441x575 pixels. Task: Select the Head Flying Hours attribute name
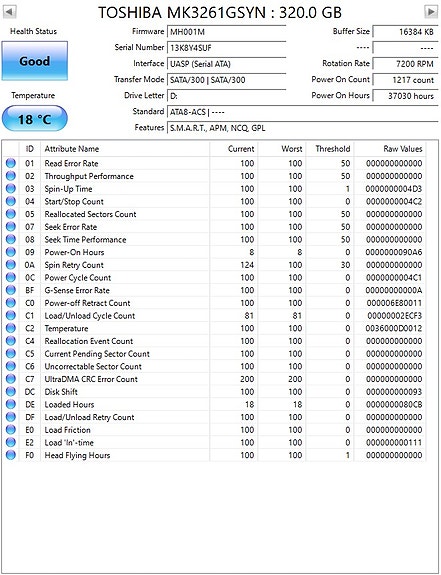coord(77,455)
